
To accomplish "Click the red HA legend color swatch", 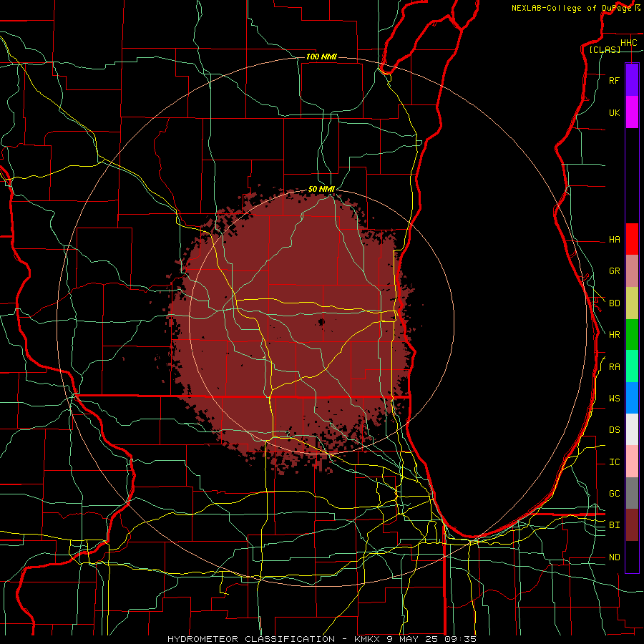I will click(632, 239).
